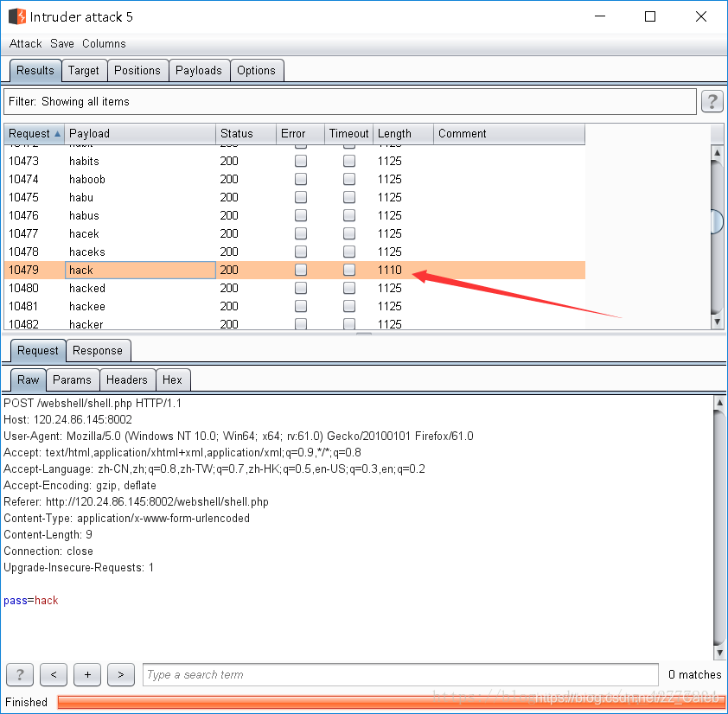The width and height of the screenshot is (728, 714).
Task: Click results table scroll up arrow
Action: 717,152
